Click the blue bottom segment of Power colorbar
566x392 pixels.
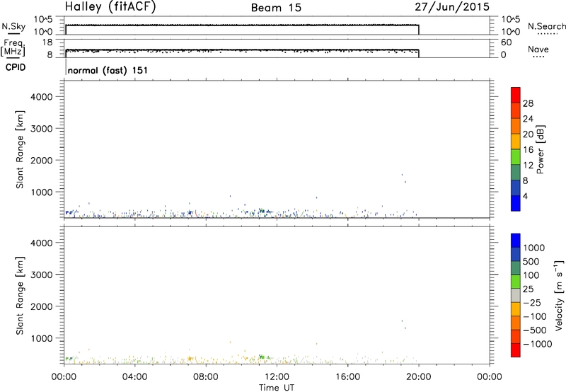click(x=516, y=203)
